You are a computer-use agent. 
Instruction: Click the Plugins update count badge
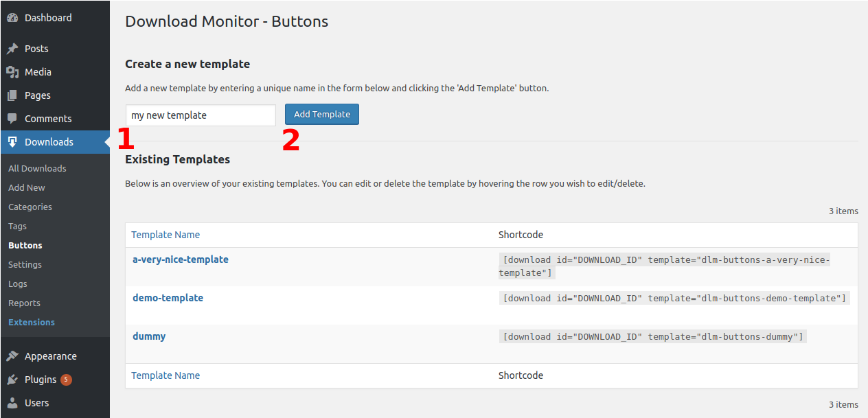[x=66, y=380]
